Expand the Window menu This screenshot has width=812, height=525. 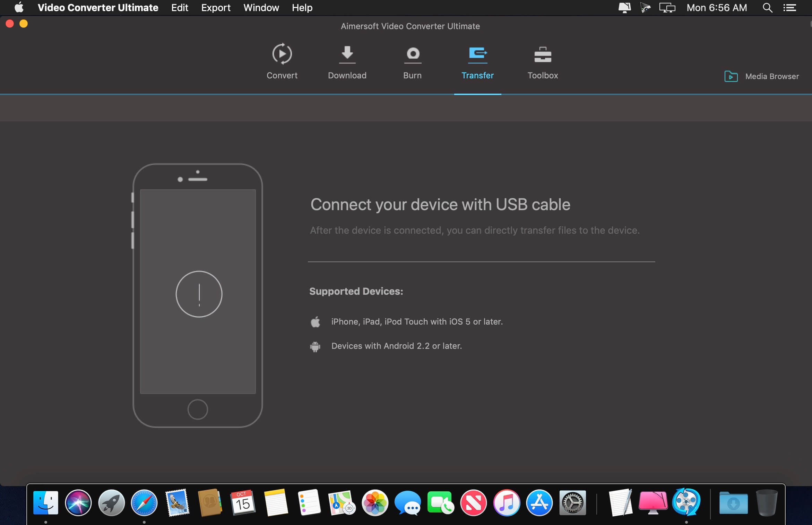[261, 8]
